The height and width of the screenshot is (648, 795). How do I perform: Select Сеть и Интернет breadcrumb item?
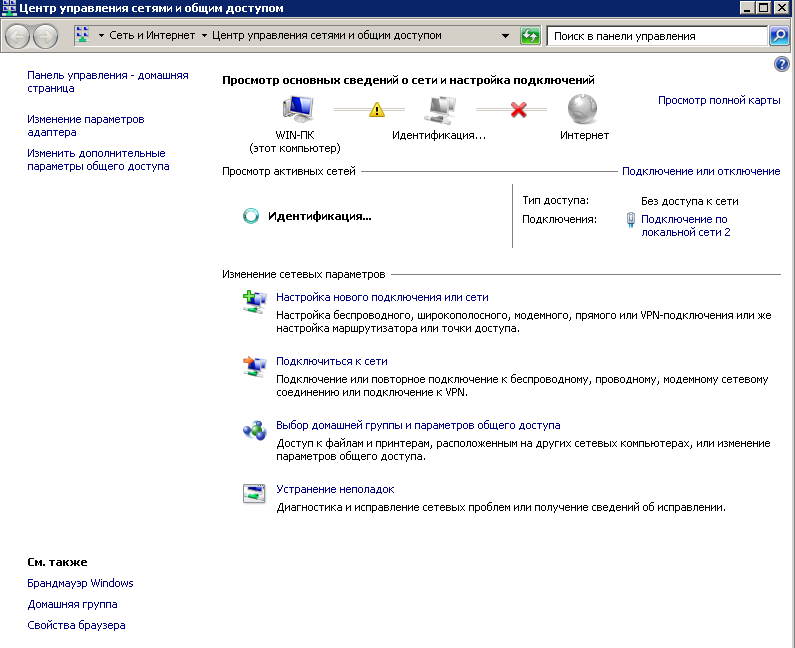click(152, 36)
